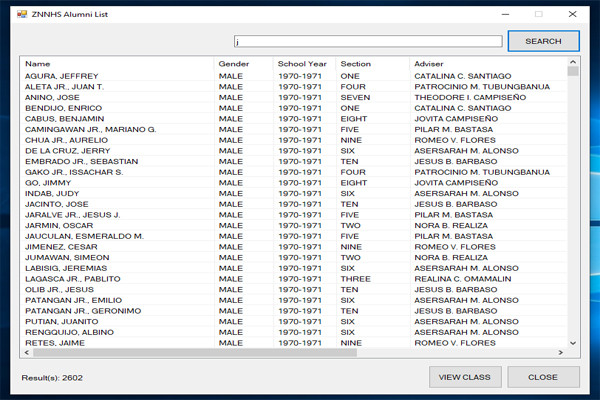Select the row JAUCULAN, ESMERALDO M.
The height and width of the screenshot is (400, 600).
(x=294, y=237)
